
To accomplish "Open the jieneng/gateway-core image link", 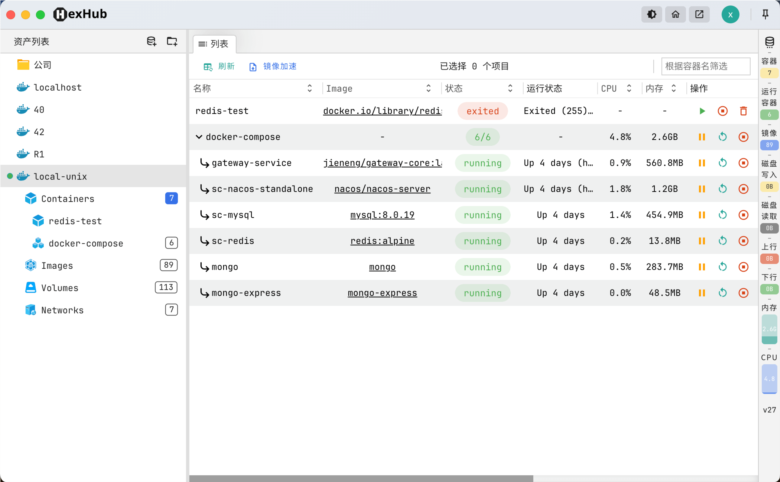I will [382, 163].
